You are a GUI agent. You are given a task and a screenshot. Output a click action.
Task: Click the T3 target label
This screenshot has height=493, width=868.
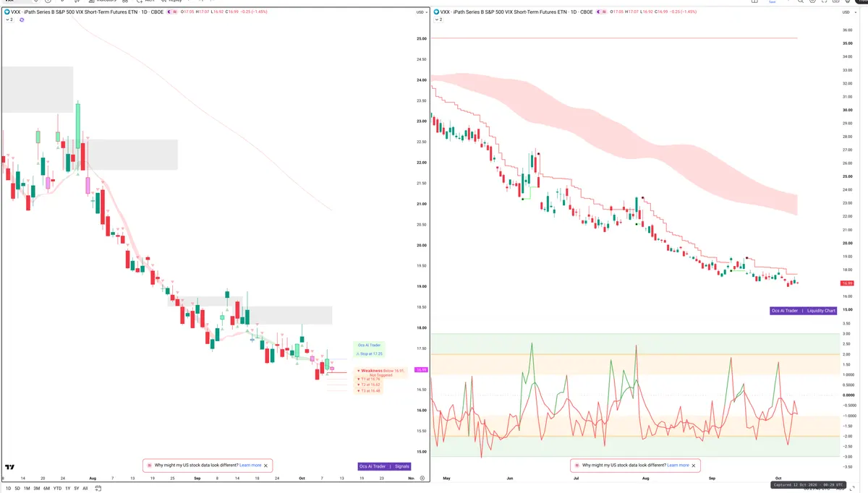coord(369,390)
